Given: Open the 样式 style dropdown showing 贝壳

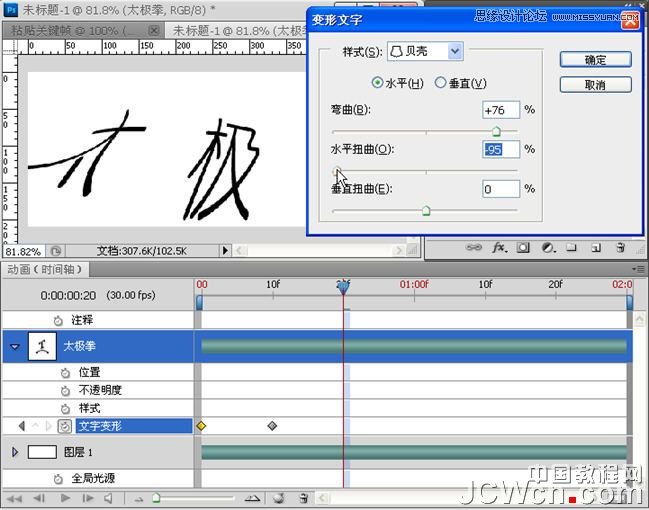Looking at the screenshot, I should [425, 51].
